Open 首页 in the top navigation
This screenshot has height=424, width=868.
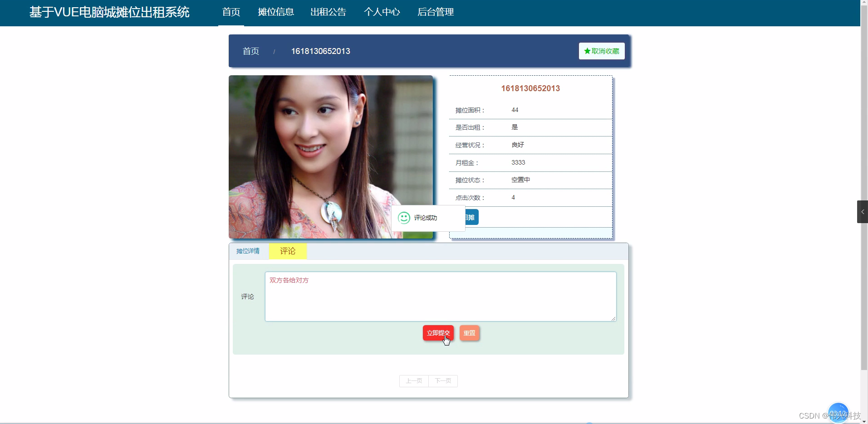[x=231, y=12]
